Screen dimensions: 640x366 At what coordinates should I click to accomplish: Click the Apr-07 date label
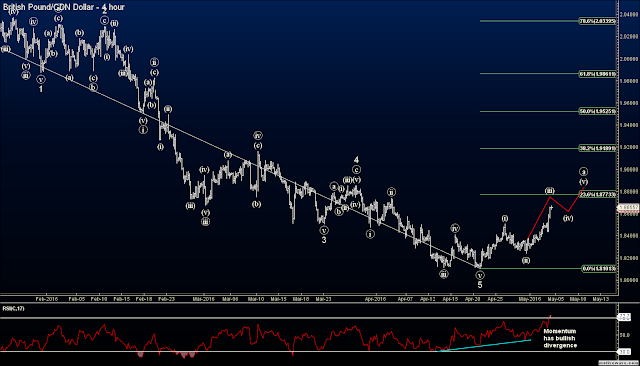[405, 299]
